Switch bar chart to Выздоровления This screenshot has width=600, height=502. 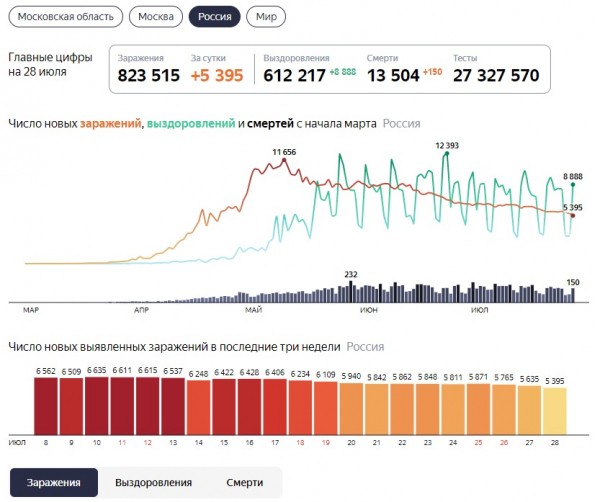pos(153,482)
